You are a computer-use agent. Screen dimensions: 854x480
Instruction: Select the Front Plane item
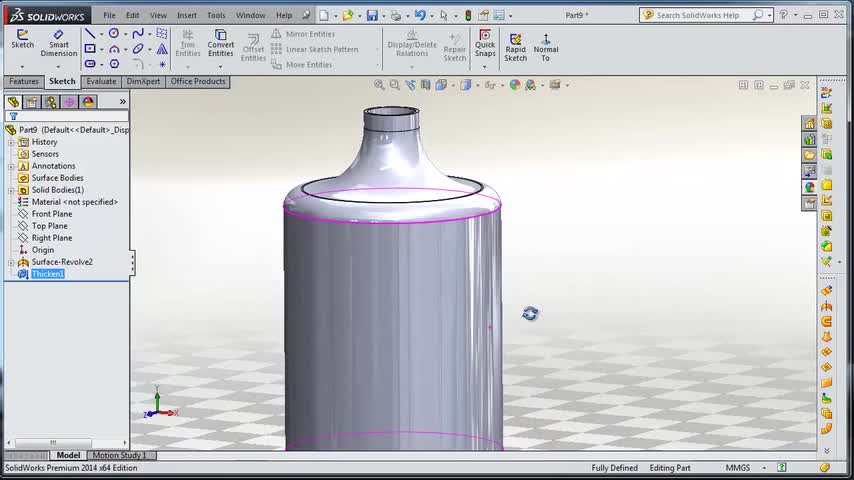(x=52, y=214)
